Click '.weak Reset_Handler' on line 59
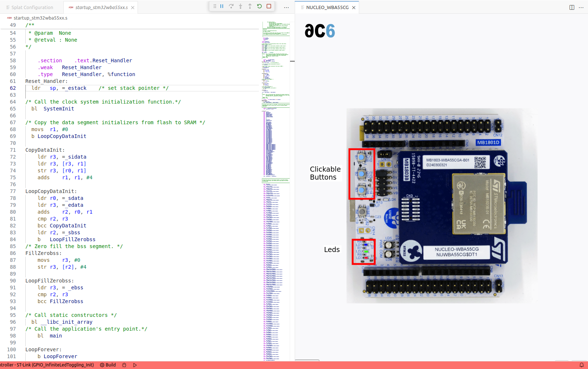 (x=70, y=67)
